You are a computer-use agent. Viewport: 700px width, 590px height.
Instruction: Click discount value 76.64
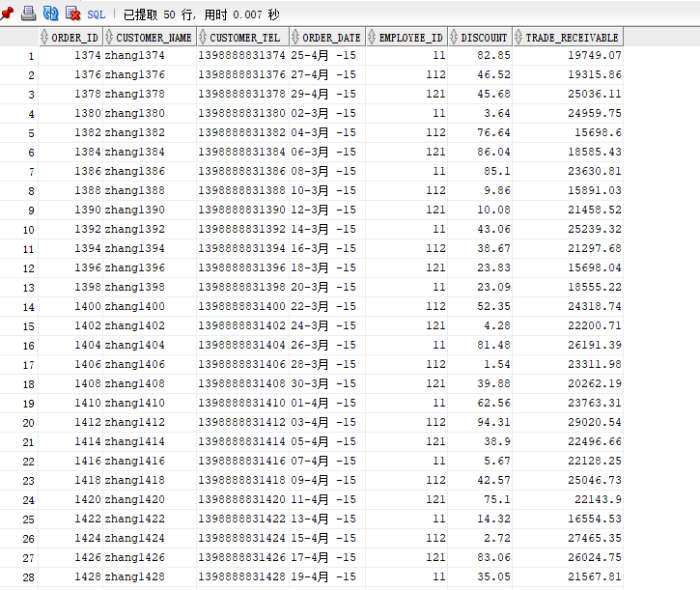click(480, 132)
